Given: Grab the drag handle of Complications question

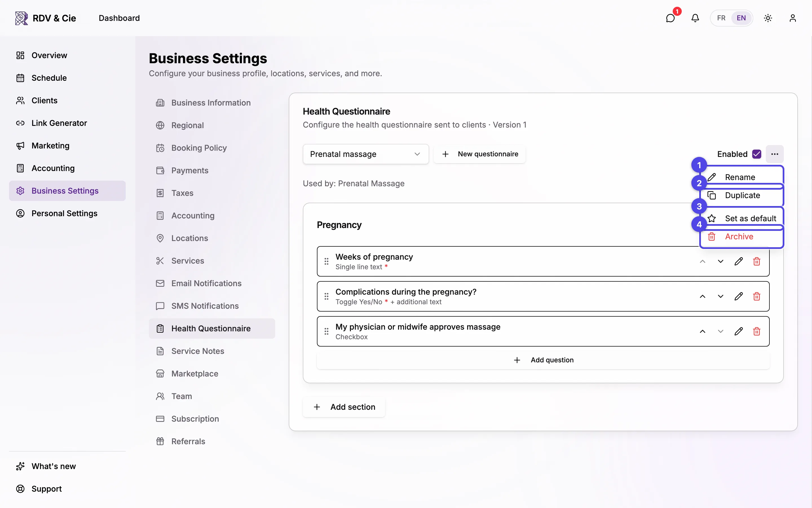Looking at the screenshot, I should (326, 296).
